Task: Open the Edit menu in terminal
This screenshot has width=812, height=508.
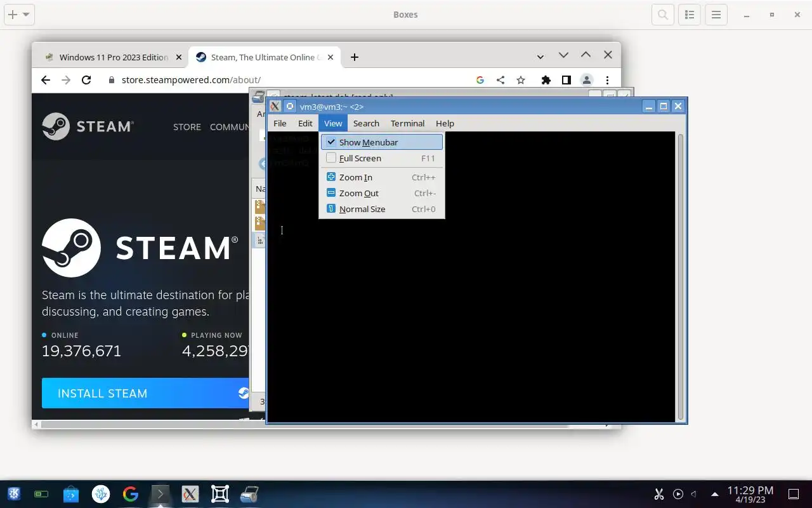Action: tap(305, 123)
